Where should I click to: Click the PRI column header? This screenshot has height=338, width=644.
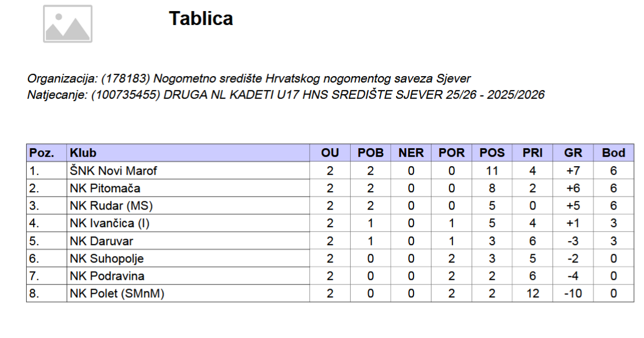tap(533, 153)
